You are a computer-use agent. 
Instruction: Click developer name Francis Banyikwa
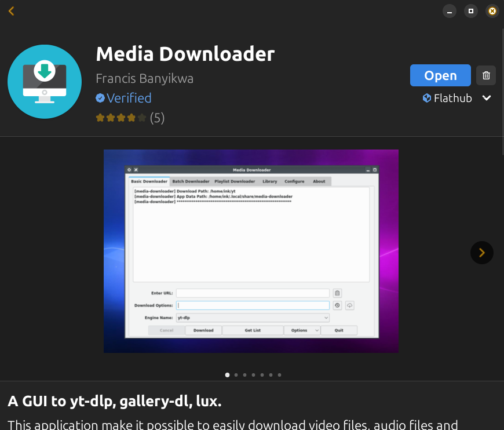(x=145, y=78)
